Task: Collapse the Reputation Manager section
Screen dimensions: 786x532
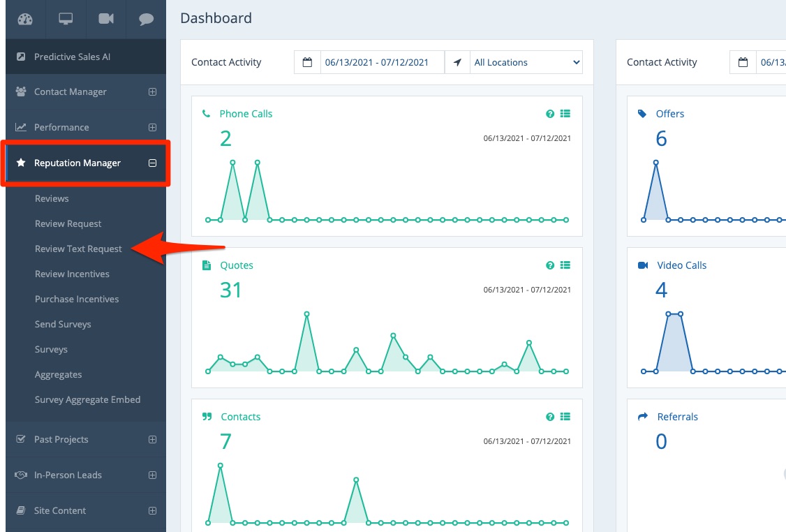Action: coord(152,163)
